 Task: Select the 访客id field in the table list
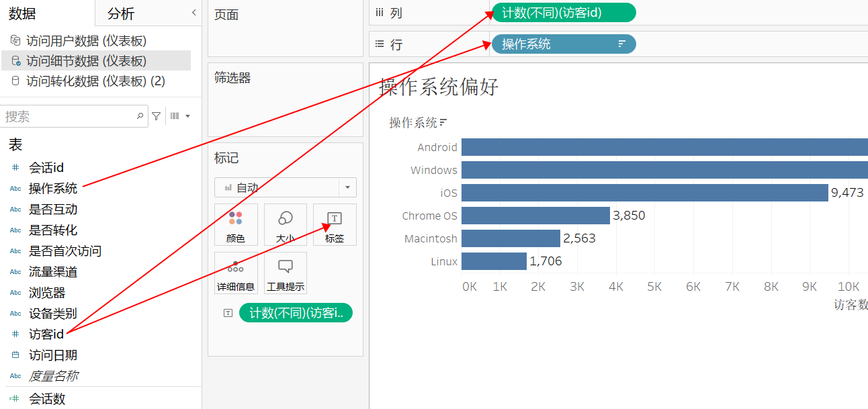[x=46, y=334]
